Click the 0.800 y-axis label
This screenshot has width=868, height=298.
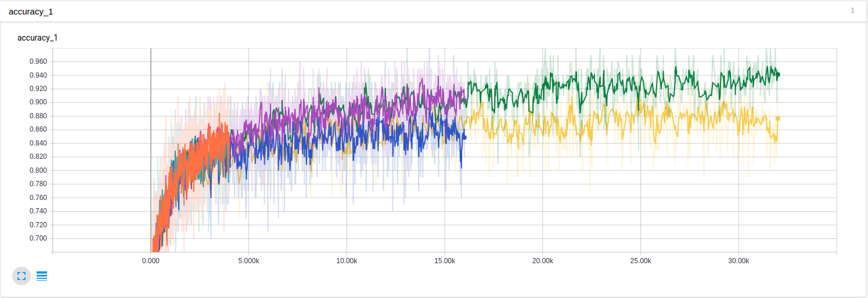click(38, 170)
